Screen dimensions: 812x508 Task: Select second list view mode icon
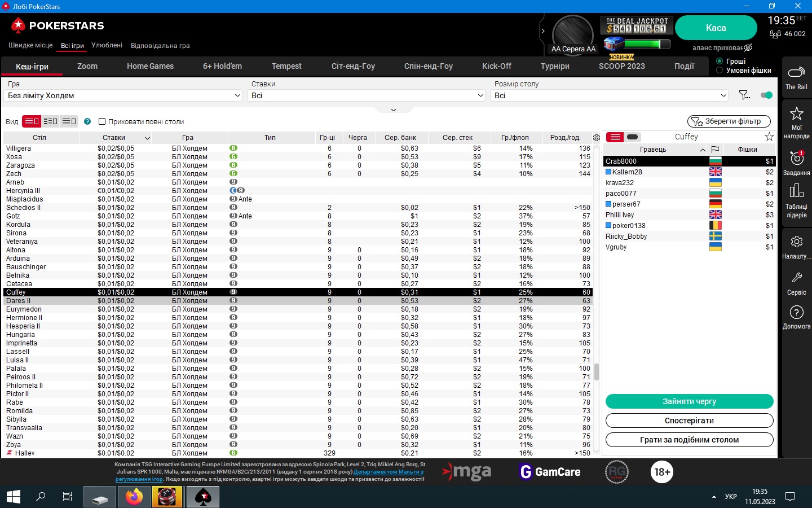(x=50, y=121)
